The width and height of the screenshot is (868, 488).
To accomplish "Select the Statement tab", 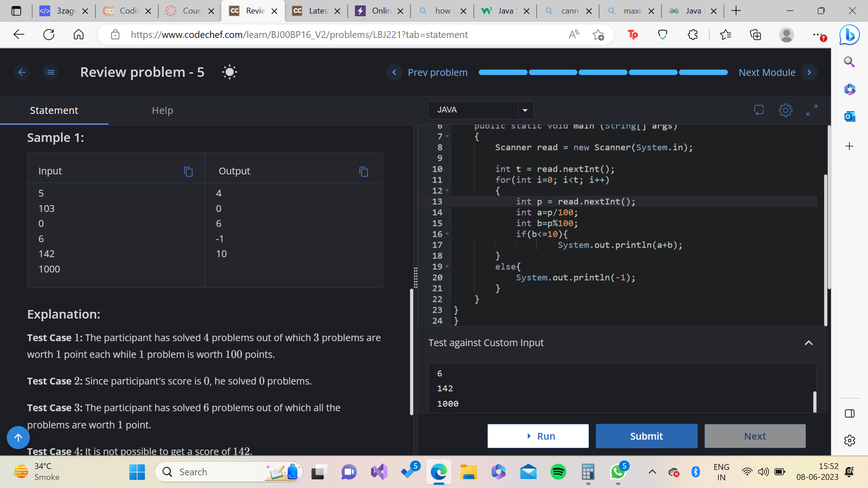I will (x=54, y=110).
